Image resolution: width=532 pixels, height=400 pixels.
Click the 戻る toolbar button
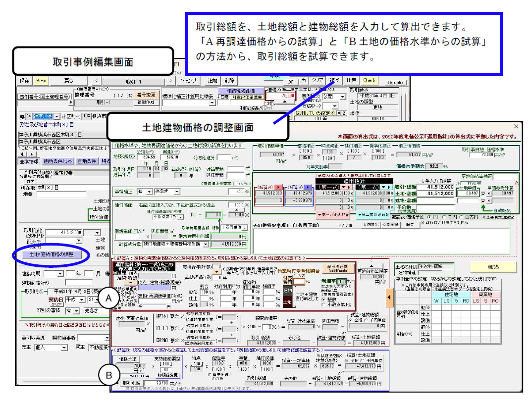pos(68,81)
